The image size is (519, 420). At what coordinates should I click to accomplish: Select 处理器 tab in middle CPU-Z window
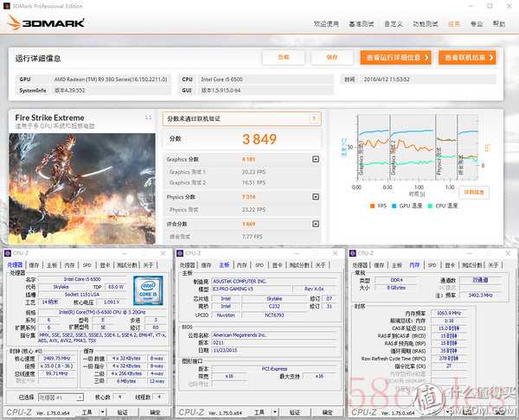click(188, 265)
